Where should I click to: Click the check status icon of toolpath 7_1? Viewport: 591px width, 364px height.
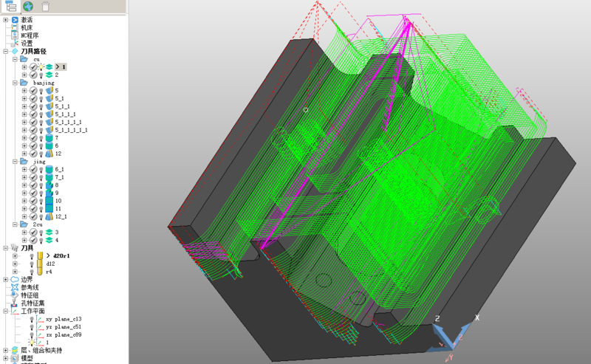33,177
